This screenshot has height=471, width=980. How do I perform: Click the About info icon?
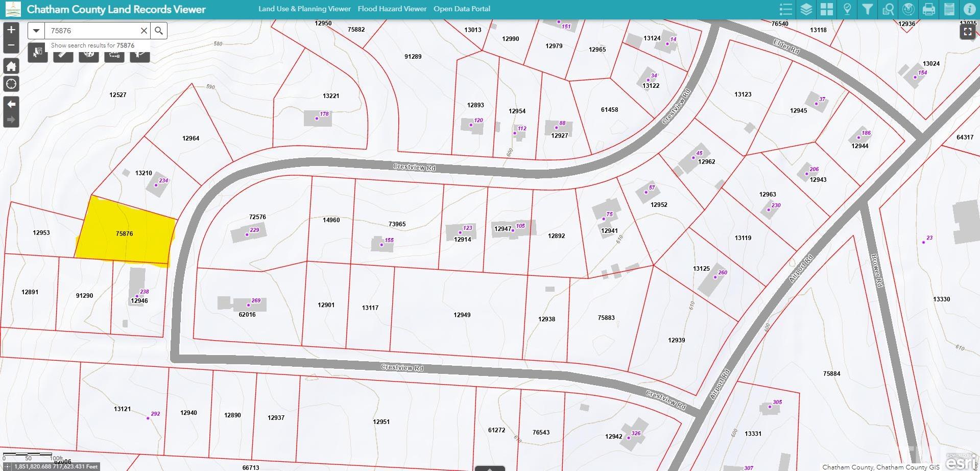coord(969,9)
